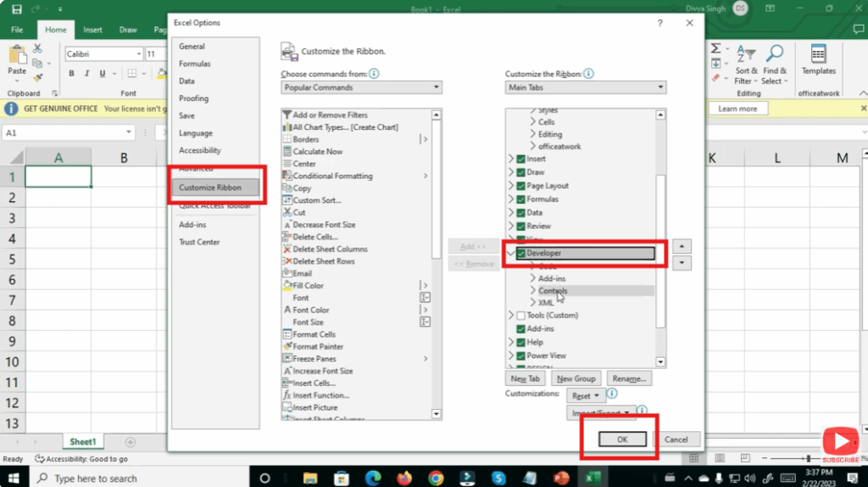Screen dimensions: 868x487
Task: Click OK to confirm Excel Options
Action: click(x=622, y=439)
